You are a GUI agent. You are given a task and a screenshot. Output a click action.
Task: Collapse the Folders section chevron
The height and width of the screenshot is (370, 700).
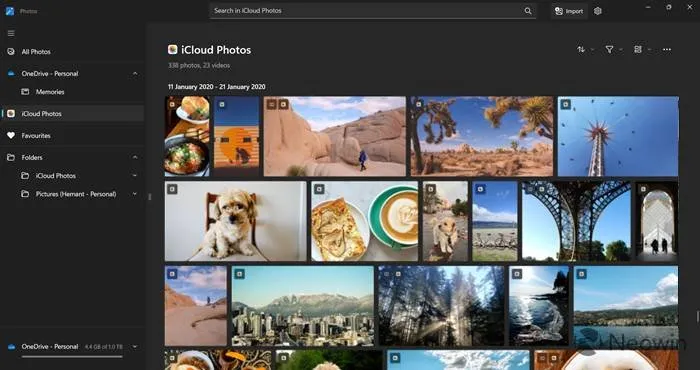[135, 157]
